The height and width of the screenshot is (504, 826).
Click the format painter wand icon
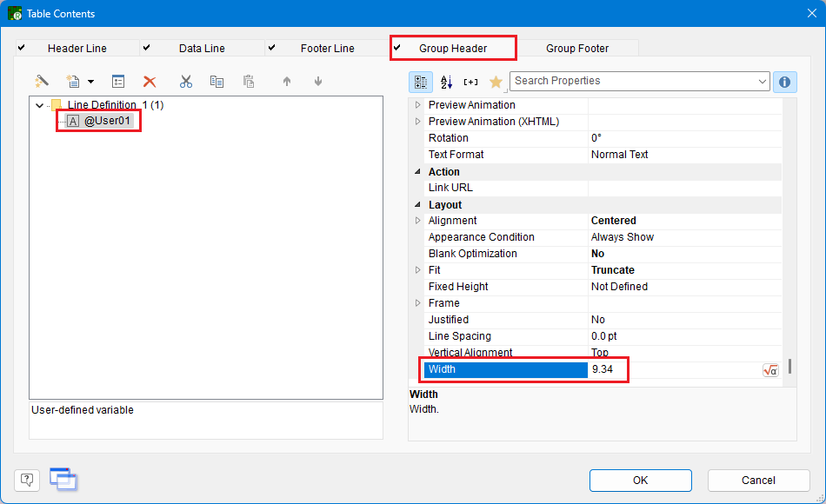[x=42, y=81]
